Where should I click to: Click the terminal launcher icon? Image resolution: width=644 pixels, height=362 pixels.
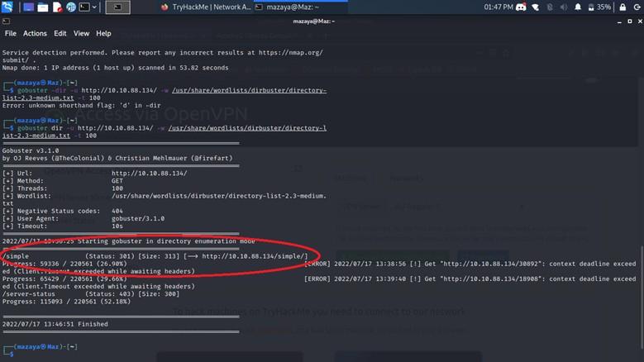pos(85,7)
